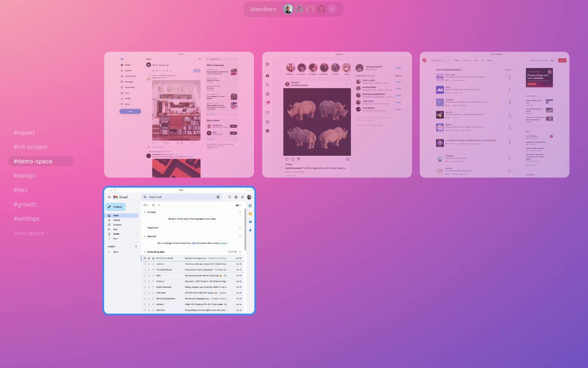Open search filter options in Gmail search bar

point(218,197)
